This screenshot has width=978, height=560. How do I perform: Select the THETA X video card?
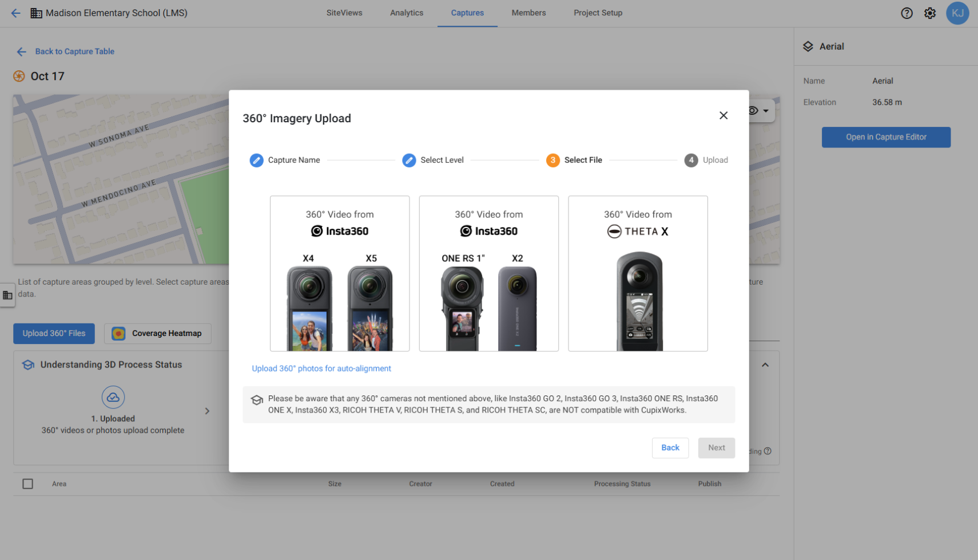(638, 274)
